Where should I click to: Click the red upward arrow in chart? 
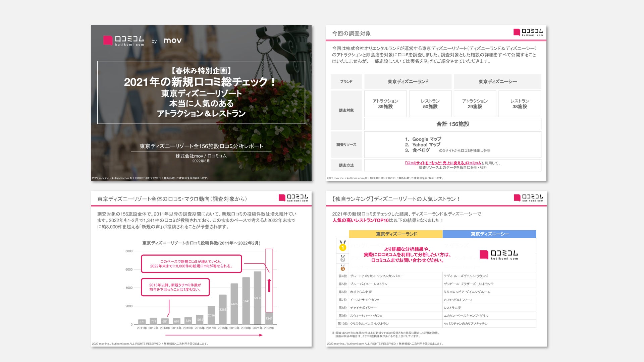269,285
